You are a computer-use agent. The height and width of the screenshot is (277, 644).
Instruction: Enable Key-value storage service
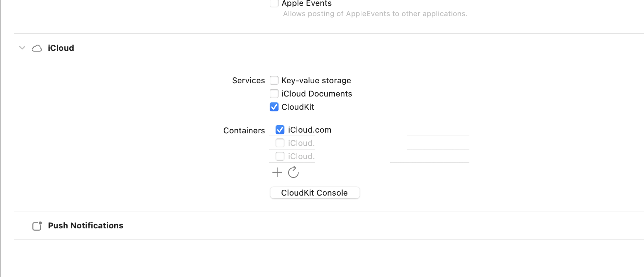pos(274,80)
